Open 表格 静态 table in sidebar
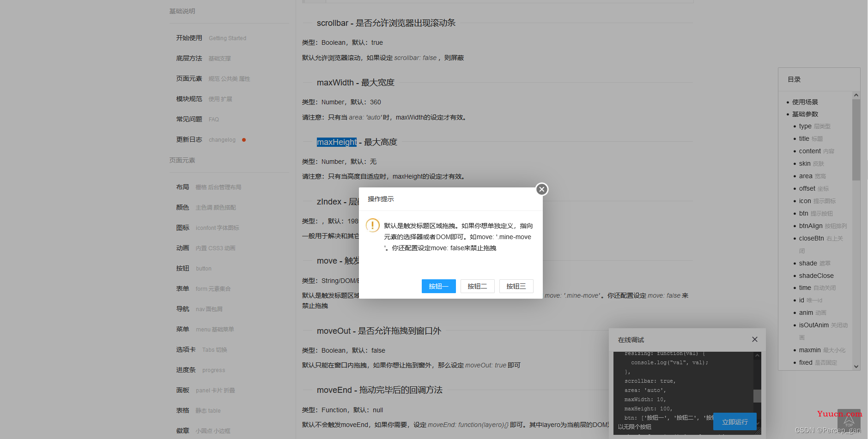 click(x=198, y=410)
